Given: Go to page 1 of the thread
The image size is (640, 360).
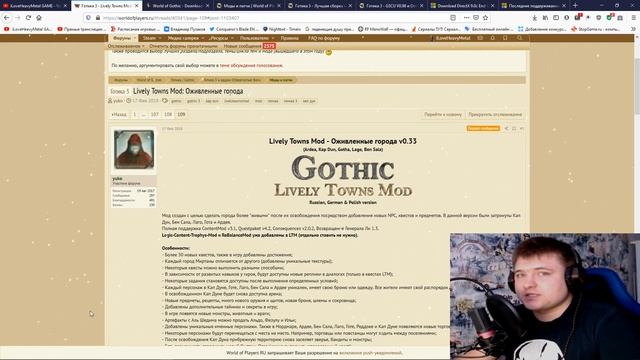Looking at the screenshot, I should pos(134,115).
